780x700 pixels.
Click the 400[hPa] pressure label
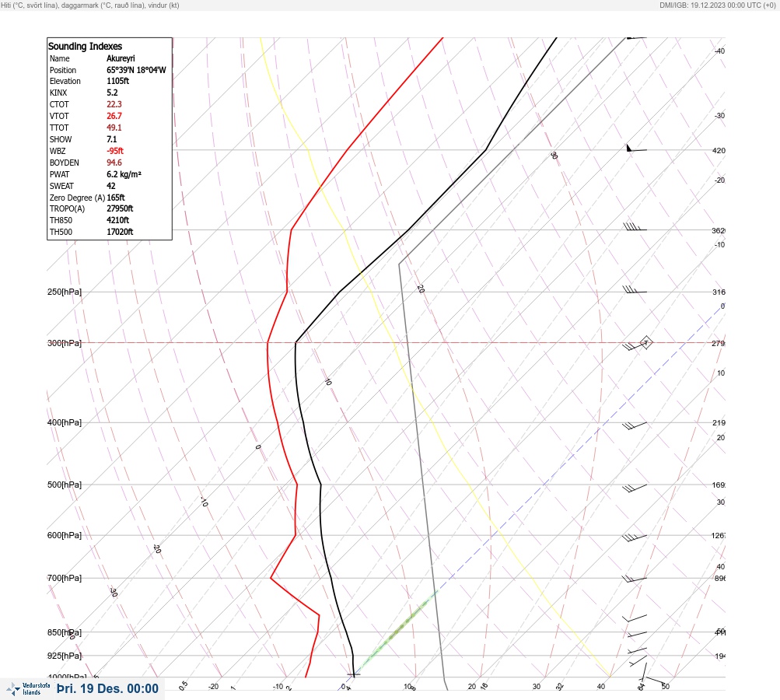pos(65,422)
